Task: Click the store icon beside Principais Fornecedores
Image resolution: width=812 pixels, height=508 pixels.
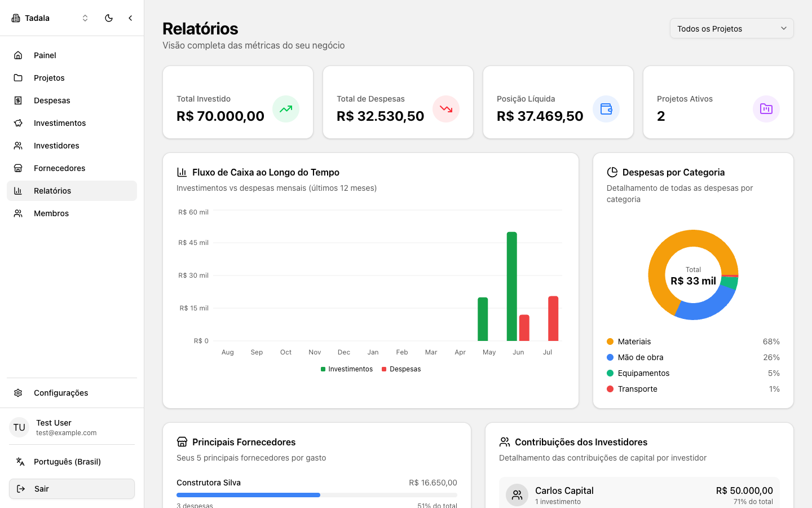Action: tap(182, 442)
